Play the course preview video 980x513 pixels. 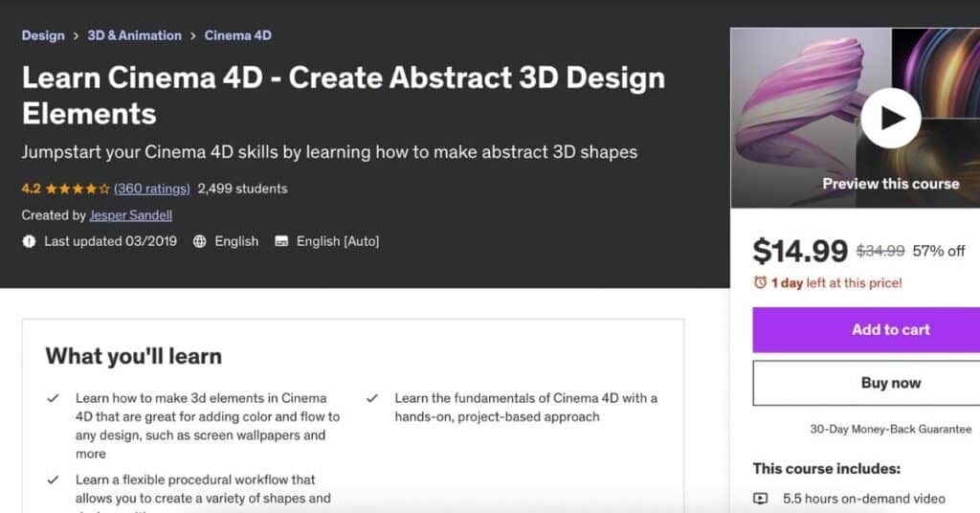[x=890, y=118]
